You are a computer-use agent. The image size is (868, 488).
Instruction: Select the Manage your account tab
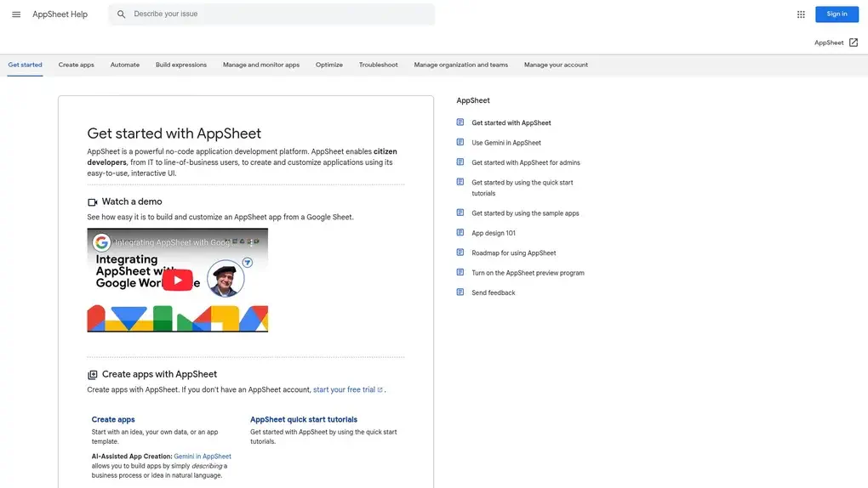[556, 65]
